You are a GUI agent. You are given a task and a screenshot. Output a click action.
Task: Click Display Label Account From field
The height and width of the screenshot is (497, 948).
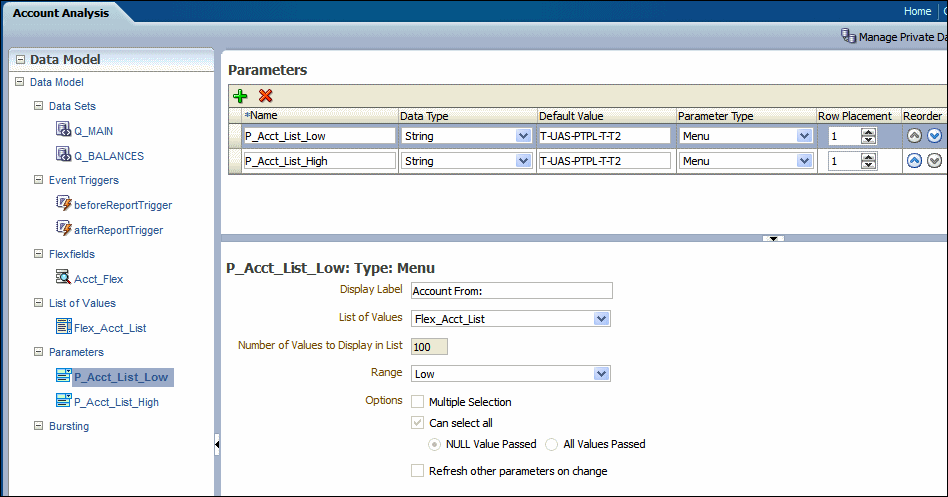pos(511,291)
